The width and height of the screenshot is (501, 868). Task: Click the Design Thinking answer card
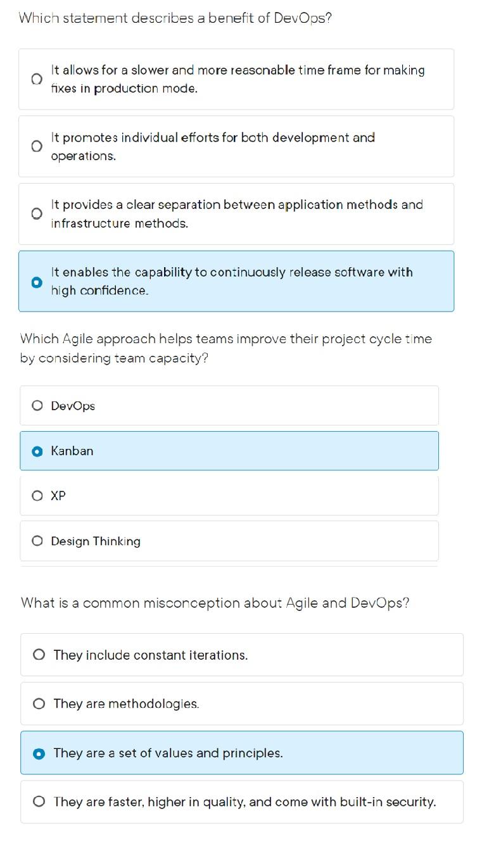[229, 541]
